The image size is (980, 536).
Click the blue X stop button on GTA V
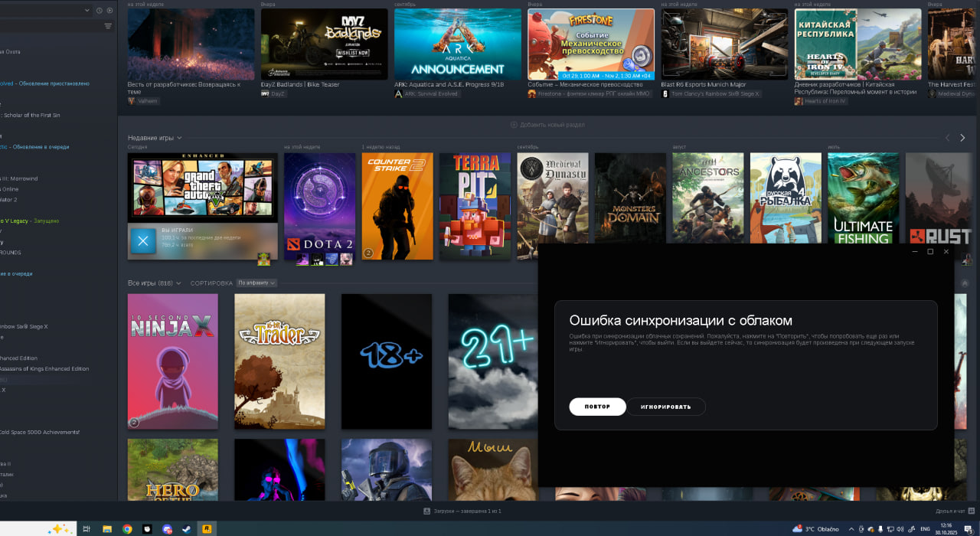(x=143, y=240)
